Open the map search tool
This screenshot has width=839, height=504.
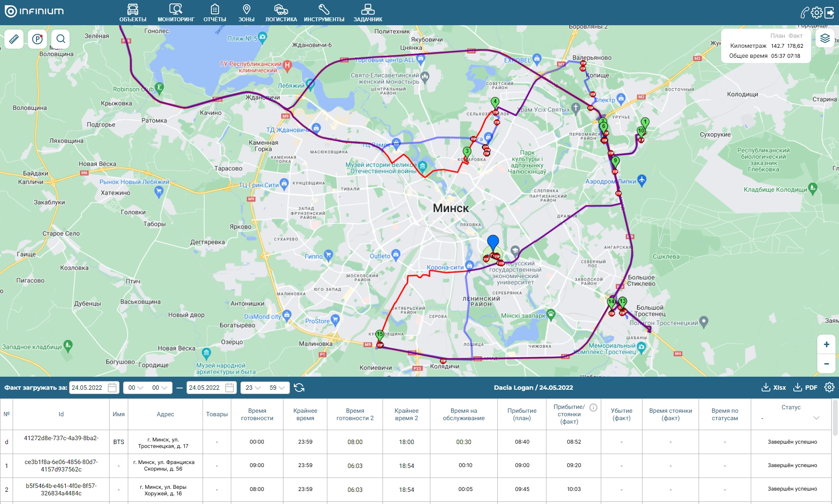pos(61,39)
